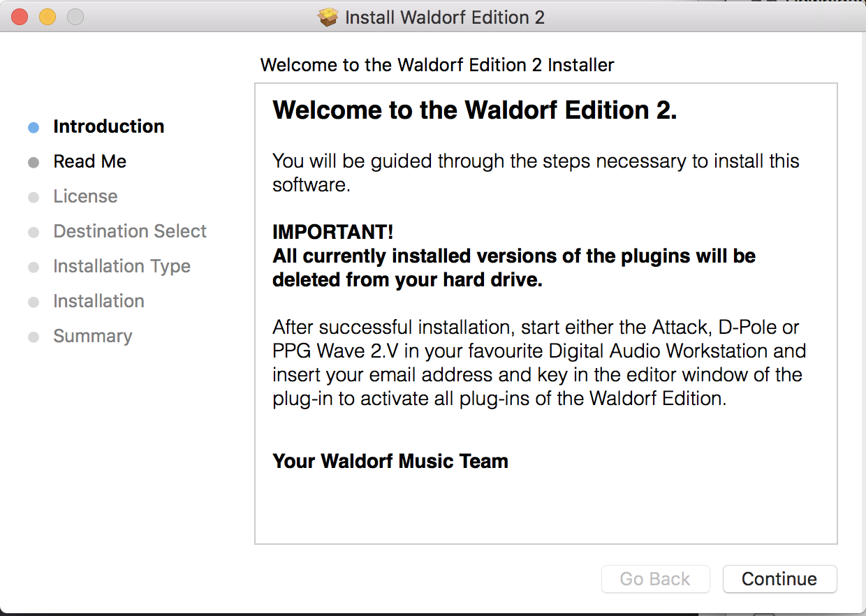Select the Installation step in the sidebar
The width and height of the screenshot is (866, 616).
(x=98, y=301)
